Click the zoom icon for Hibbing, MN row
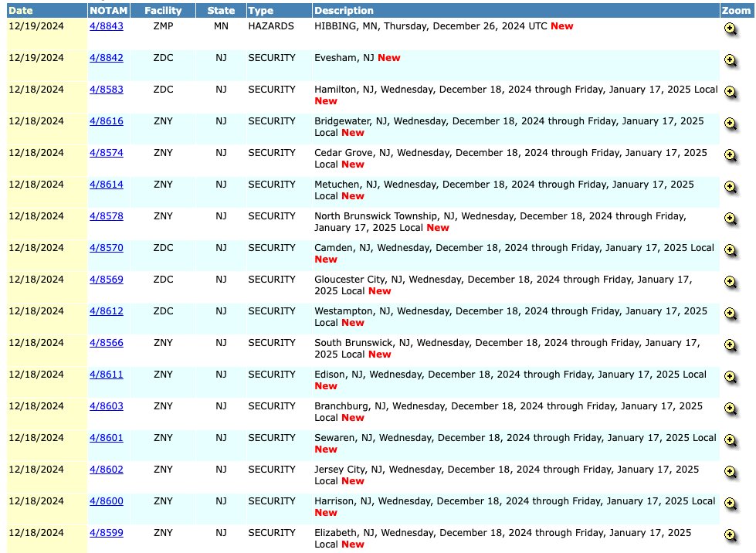Image resolution: width=756 pixels, height=553 pixels. pyautogui.click(x=730, y=29)
